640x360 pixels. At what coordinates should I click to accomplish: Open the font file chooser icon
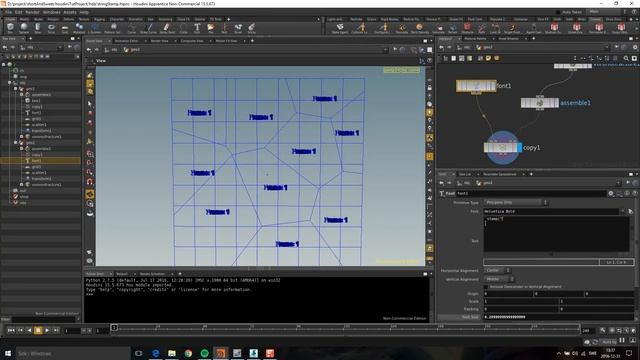(631, 211)
